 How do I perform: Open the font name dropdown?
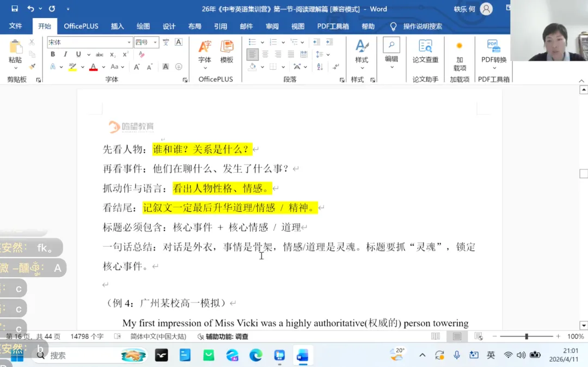[129, 42]
